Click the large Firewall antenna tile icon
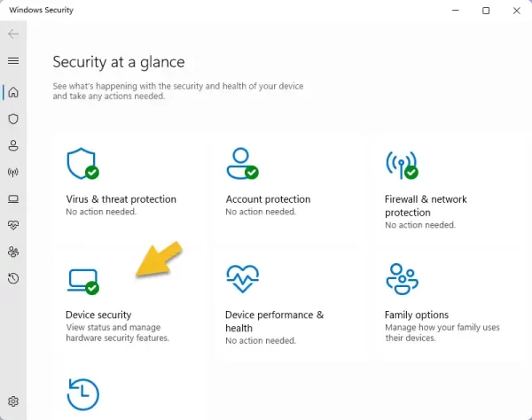The height and width of the screenshot is (420, 532). 402,165
